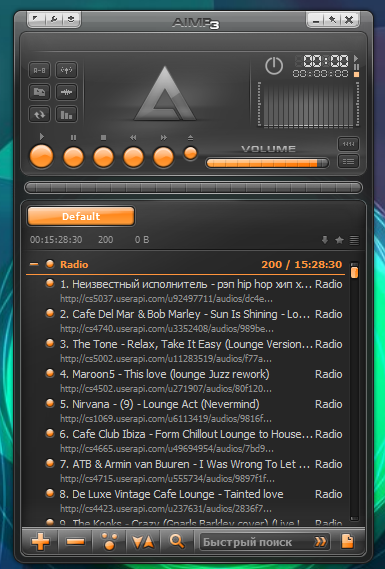Viewport: 385px width, 569px height.
Task: Click the total duration 00:15:28:30 text
Action: [x=56, y=240]
